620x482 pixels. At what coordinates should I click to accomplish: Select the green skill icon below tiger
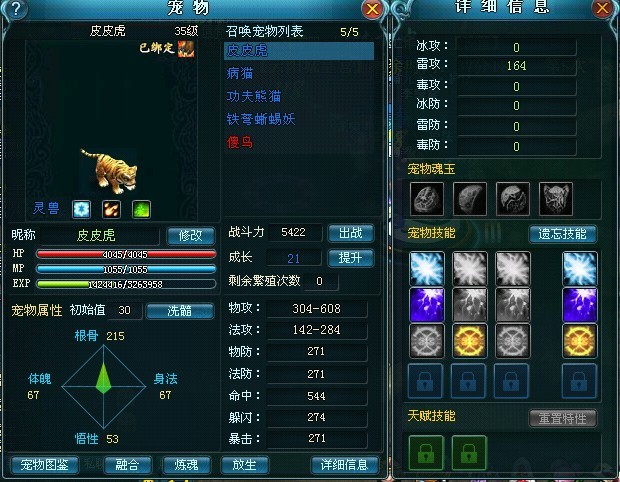pyautogui.click(x=141, y=209)
